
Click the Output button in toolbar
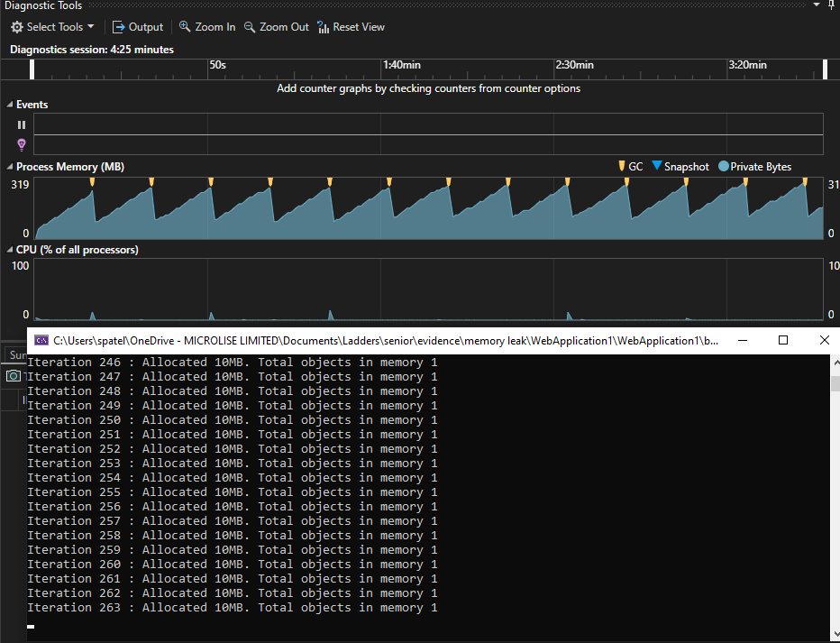(x=137, y=27)
